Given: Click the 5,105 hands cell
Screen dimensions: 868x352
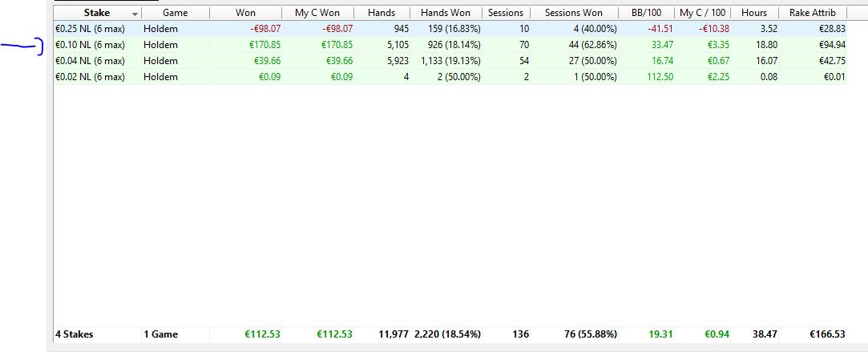Looking at the screenshot, I should coord(397,45).
